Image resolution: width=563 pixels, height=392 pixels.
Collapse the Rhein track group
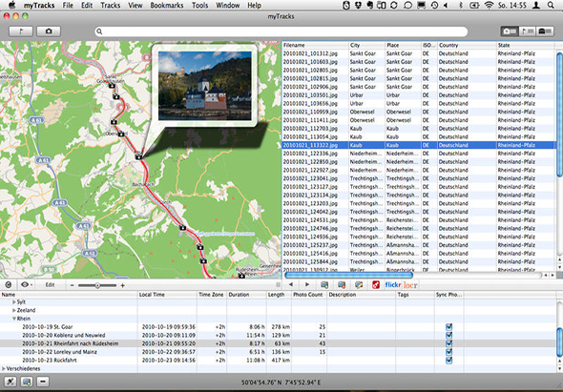[14, 319]
